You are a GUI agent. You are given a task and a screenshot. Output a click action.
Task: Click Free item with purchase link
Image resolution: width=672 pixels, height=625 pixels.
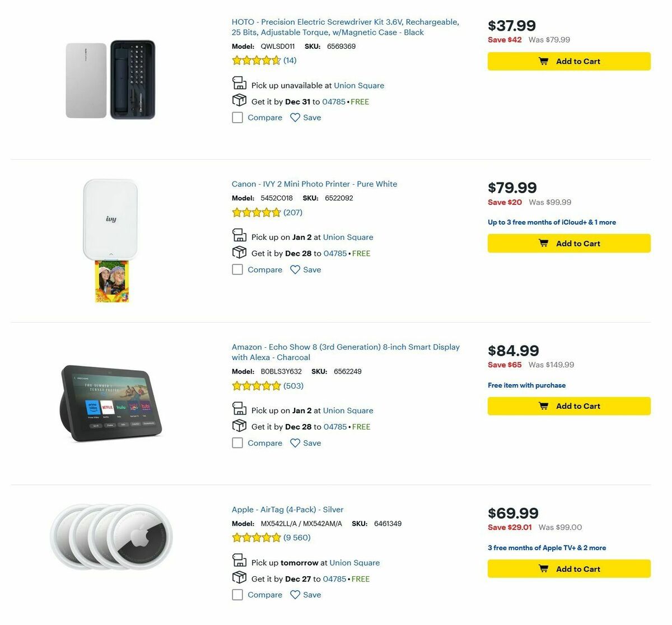(x=526, y=385)
